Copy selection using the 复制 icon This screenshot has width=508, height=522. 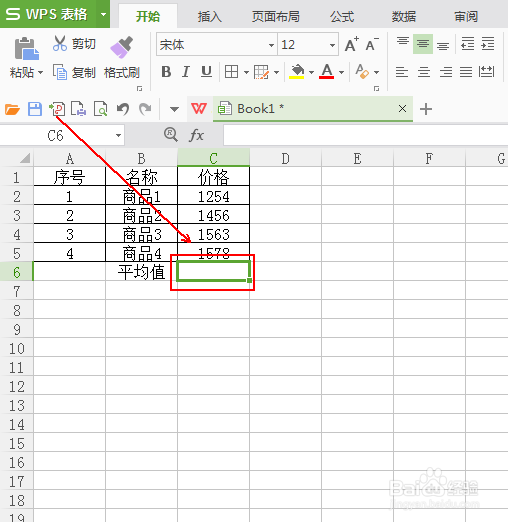pyautogui.click(x=60, y=72)
